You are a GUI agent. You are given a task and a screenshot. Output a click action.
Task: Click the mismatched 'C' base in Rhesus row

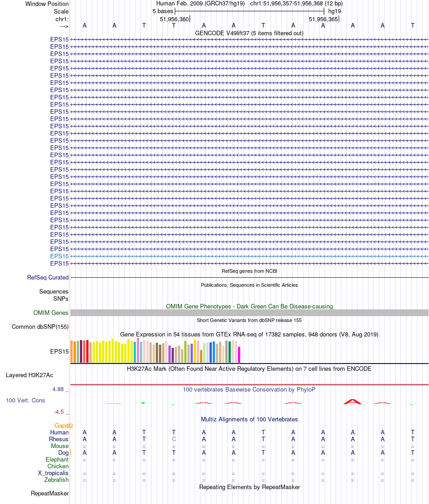pyautogui.click(x=174, y=439)
